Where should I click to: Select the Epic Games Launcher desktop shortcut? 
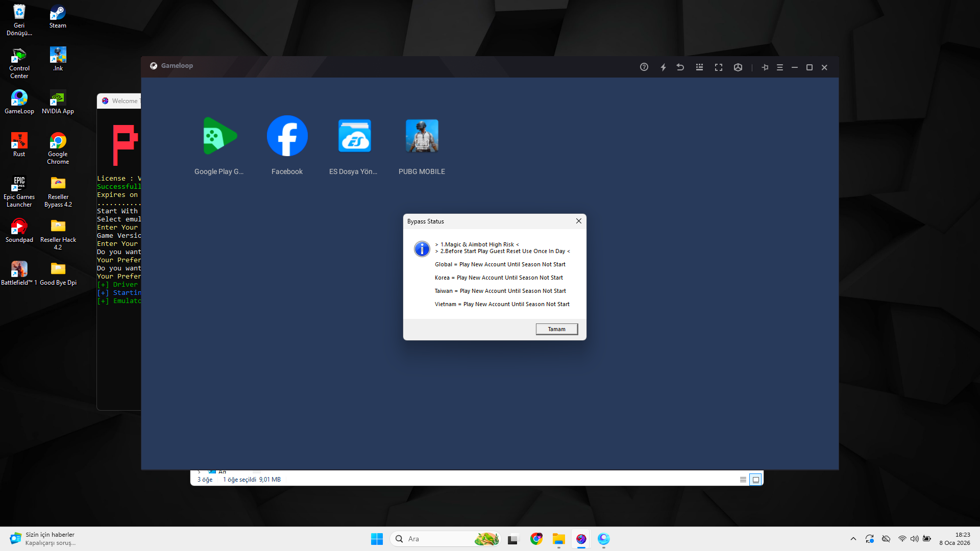pyautogui.click(x=19, y=191)
